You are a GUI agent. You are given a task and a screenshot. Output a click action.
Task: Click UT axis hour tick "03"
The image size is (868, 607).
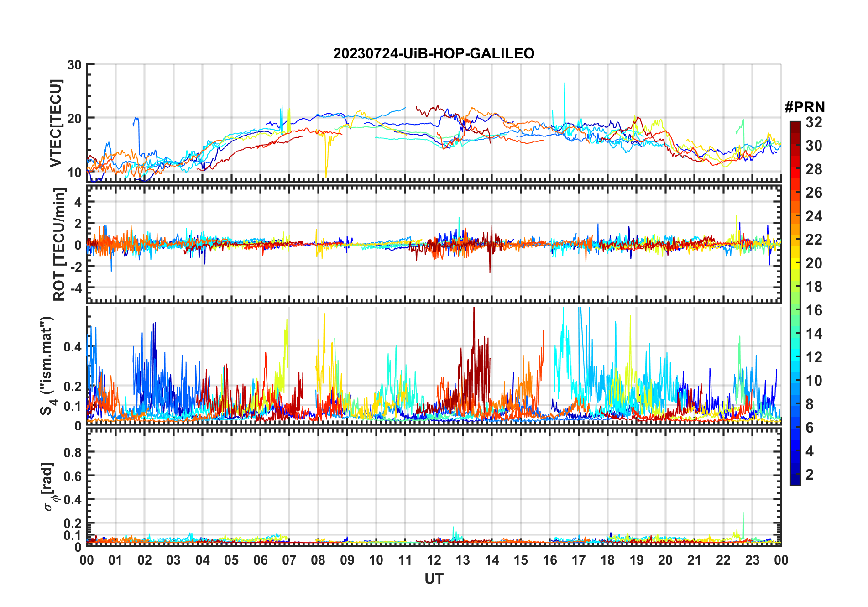tap(173, 560)
